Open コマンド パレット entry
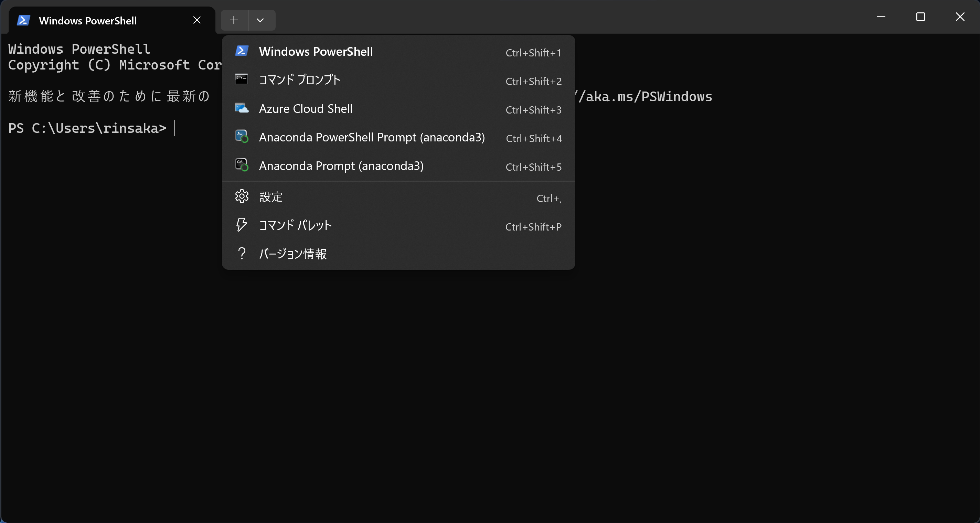Viewport: 980px width, 523px height. click(x=398, y=226)
